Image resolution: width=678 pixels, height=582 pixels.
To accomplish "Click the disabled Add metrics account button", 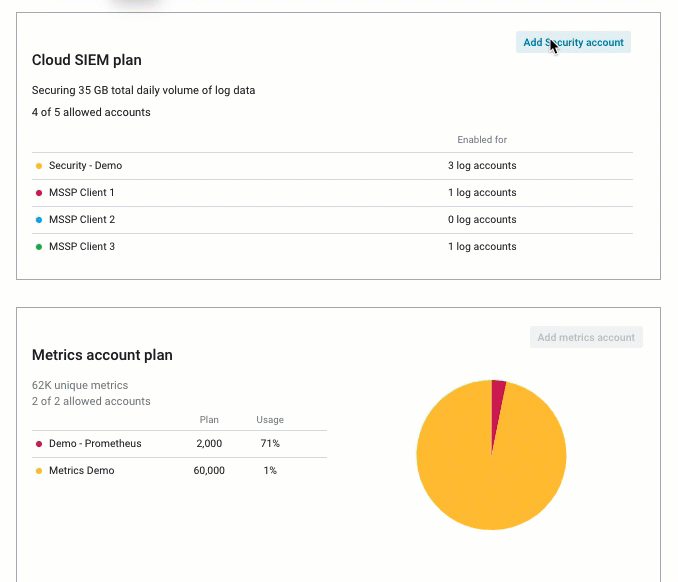I will (586, 337).
